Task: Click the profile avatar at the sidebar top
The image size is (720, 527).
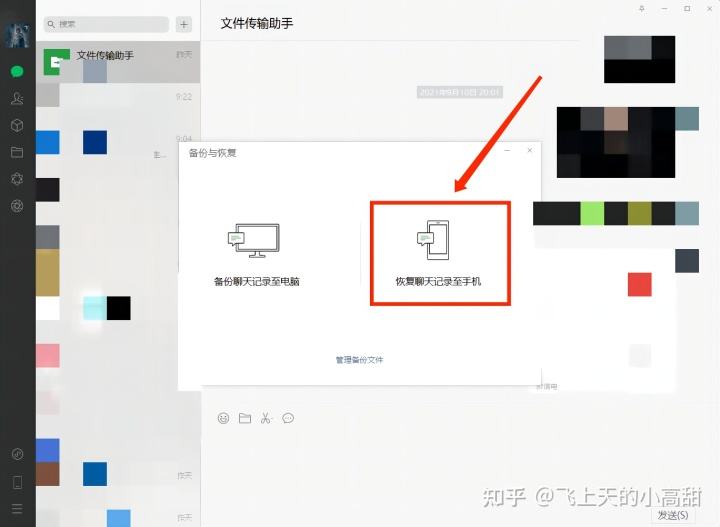Action: [17, 35]
